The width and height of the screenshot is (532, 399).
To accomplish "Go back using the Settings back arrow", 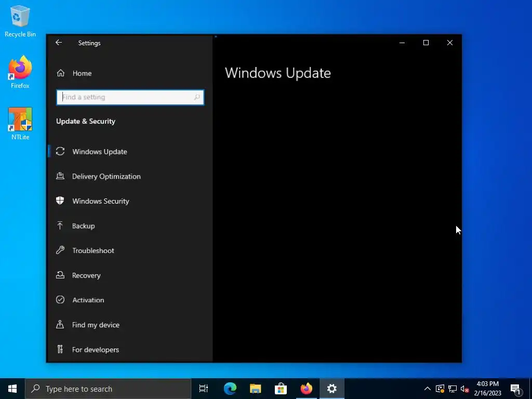I will click(x=59, y=43).
